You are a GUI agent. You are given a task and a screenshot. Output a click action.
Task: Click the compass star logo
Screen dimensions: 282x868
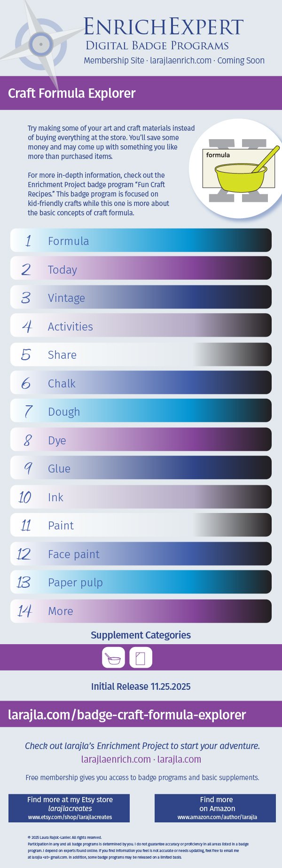click(x=41, y=45)
